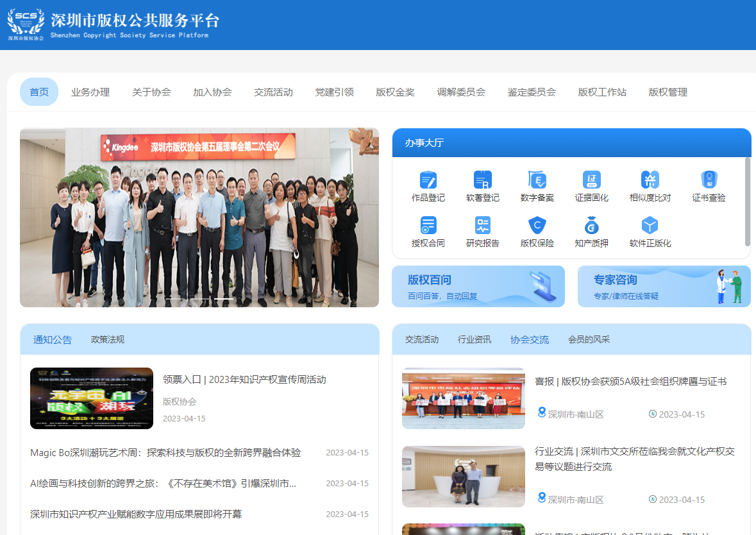
Task: Click location pin icon beside 喜报 article
Action: click(x=542, y=412)
